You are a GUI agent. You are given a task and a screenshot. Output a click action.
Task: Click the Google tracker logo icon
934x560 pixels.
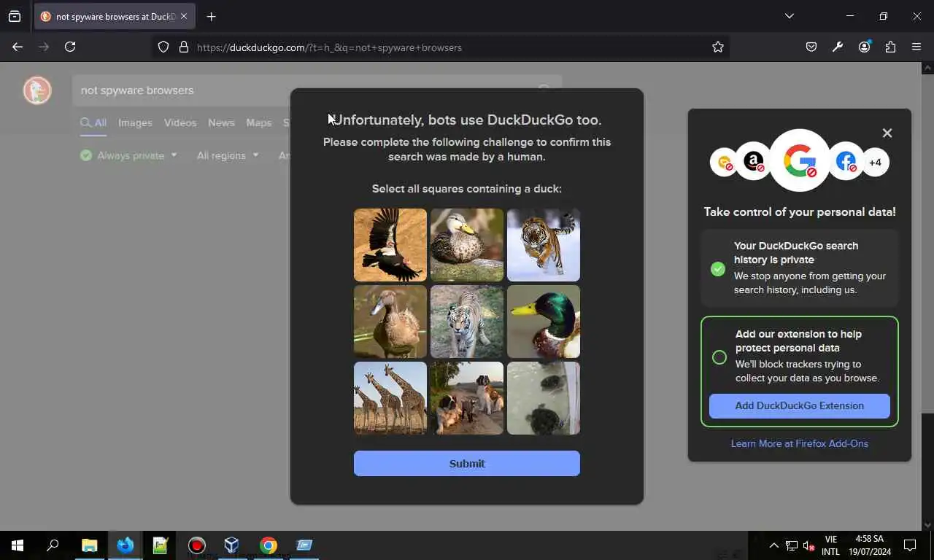pyautogui.click(x=800, y=160)
